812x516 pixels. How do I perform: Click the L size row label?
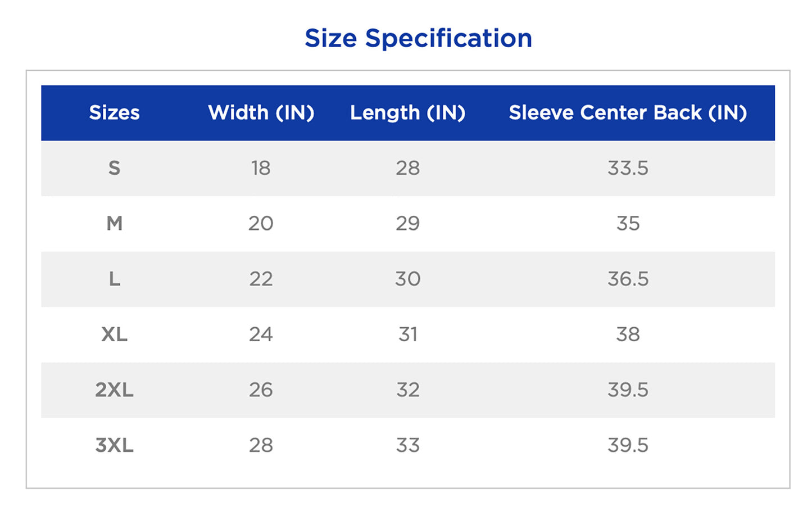tap(114, 279)
